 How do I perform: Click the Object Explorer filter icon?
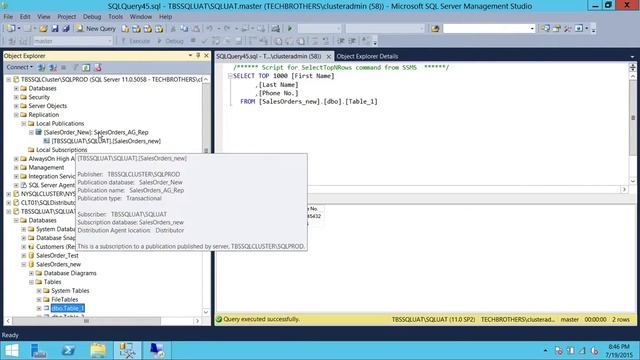[x=75, y=67]
